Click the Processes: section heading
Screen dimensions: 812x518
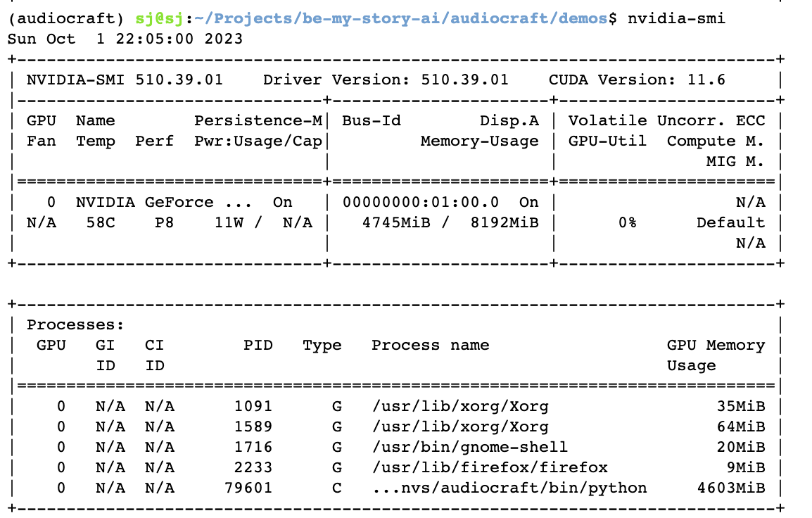tap(75, 324)
